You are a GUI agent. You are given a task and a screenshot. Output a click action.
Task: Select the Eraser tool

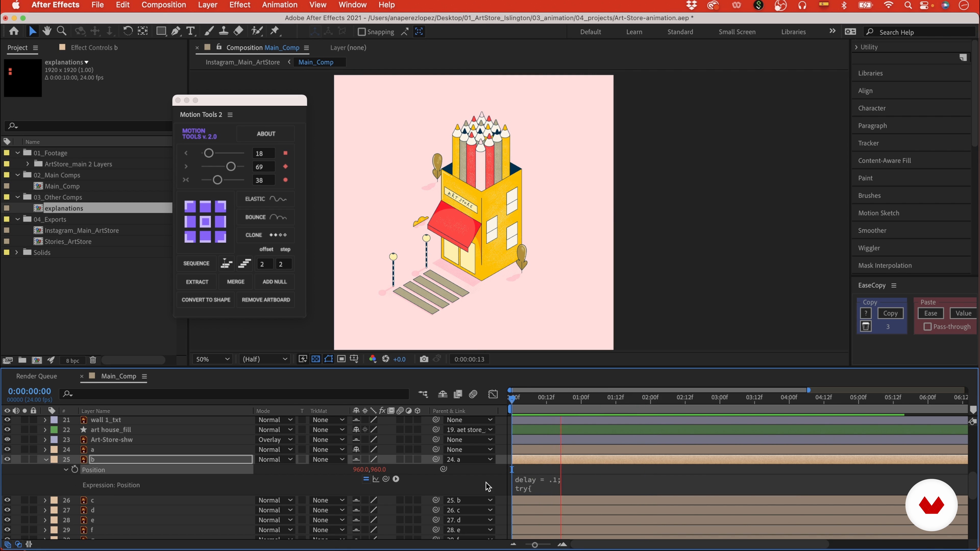pyautogui.click(x=238, y=31)
